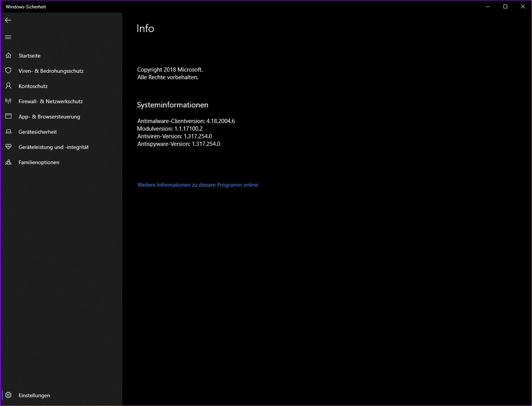The image size is (532, 406).
Task: Go to Viren- & Bedrohungsschutz
Action: 61,71
